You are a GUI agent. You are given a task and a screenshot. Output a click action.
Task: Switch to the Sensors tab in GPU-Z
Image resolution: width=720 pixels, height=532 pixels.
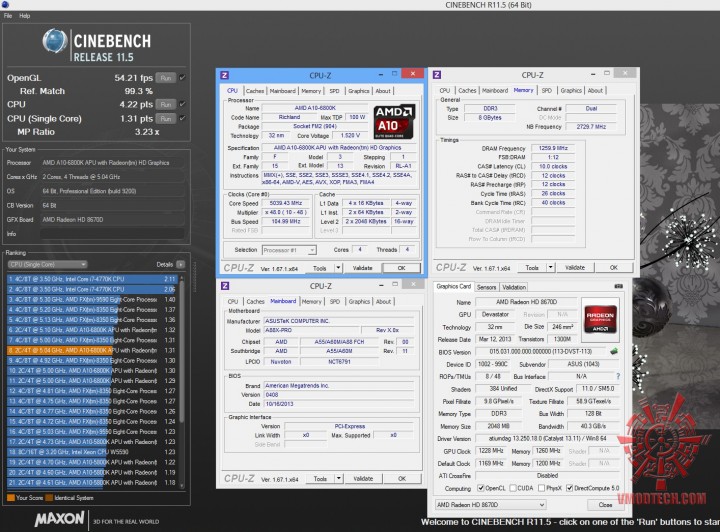click(x=486, y=287)
